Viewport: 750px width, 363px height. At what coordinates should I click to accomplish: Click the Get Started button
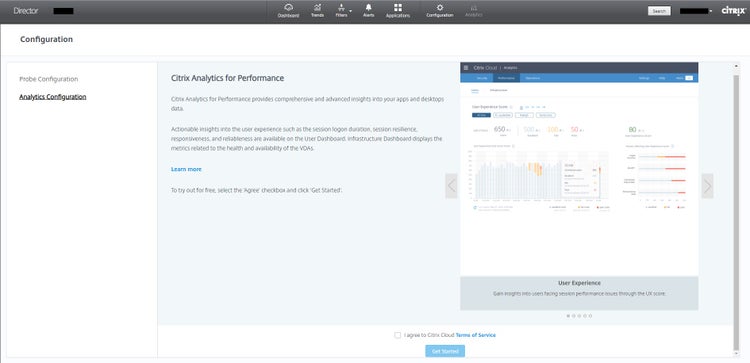click(x=445, y=352)
